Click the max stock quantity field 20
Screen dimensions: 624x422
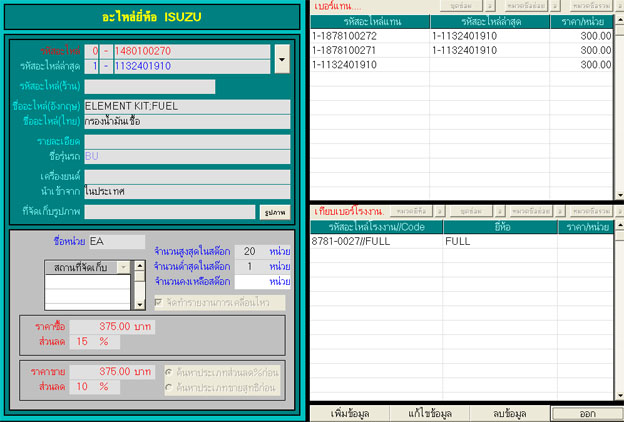click(250, 252)
